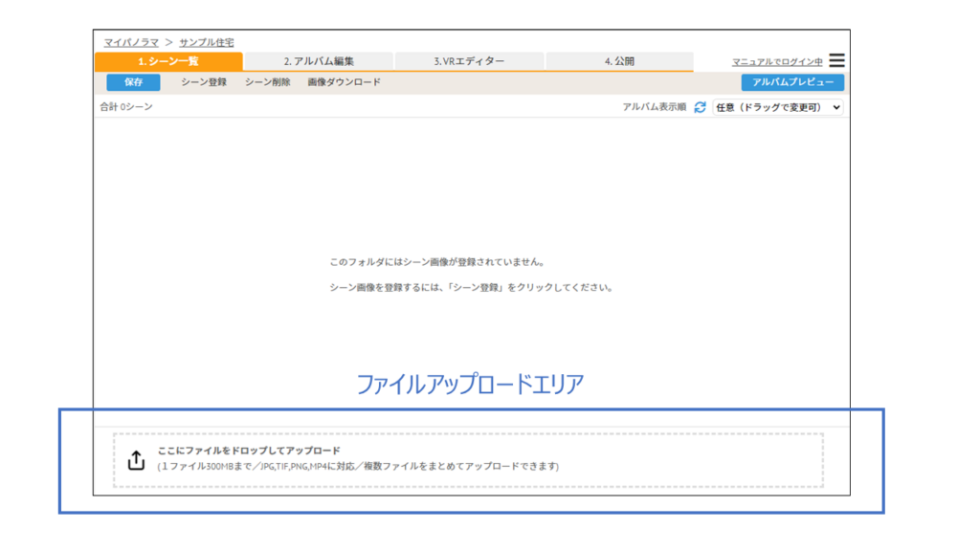The height and width of the screenshot is (551, 980).
Task: Click the ここにファイルをドロップしてアップロード text
Action: point(249,451)
